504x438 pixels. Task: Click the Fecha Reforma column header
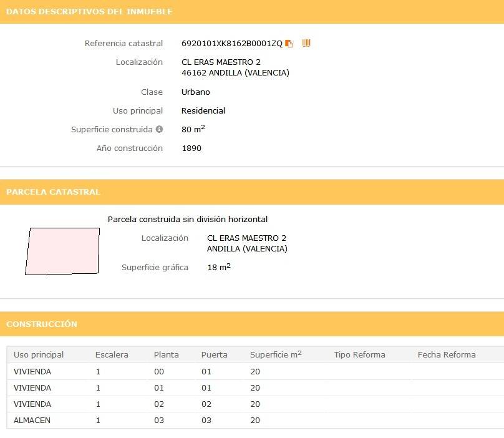pyautogui.click(x=447, y=355)
